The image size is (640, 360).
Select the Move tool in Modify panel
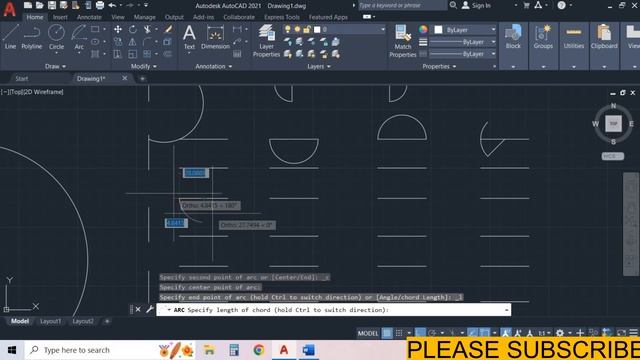tap(118, 29)
